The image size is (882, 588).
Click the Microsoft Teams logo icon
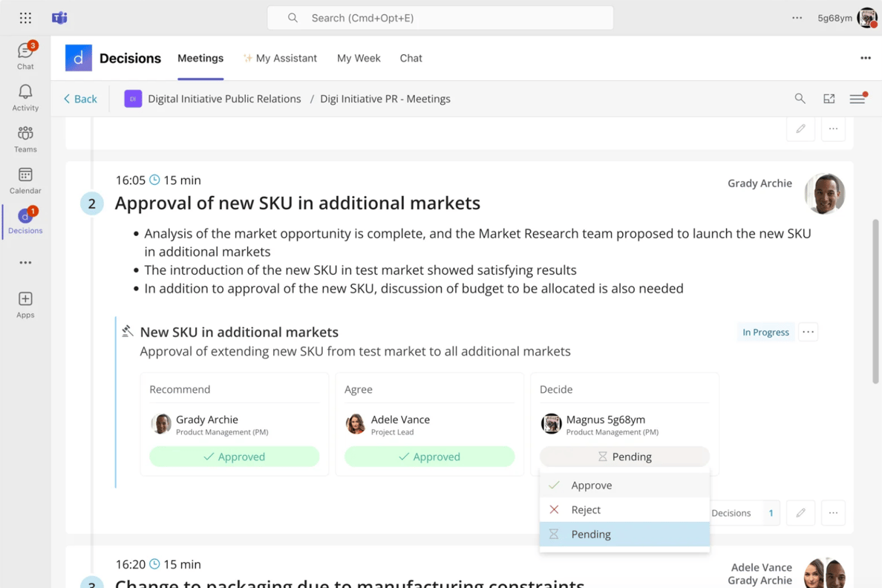(59, 18)
